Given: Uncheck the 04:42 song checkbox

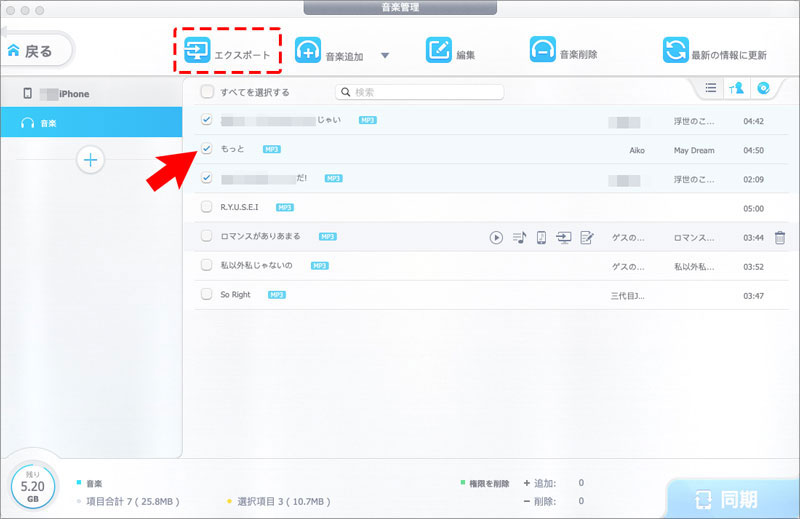Looking at the screenshot, I should pyautogui.click(x=207, y=119).
